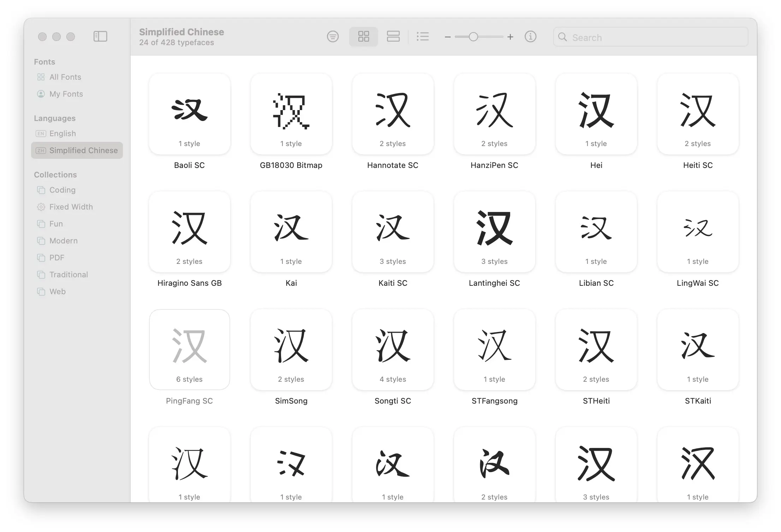This screenshot has height=532, width=781.
Task: Select the STHeiti font card
Action: click(596, 350)
